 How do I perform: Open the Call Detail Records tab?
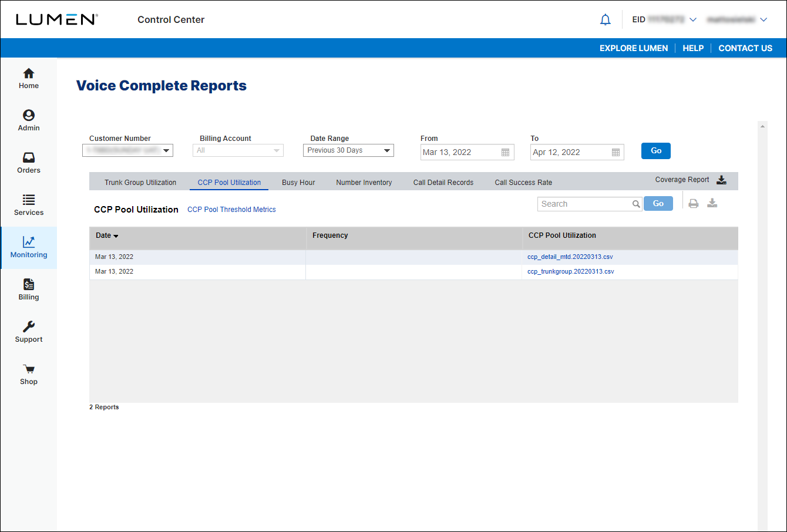(443, 183)
